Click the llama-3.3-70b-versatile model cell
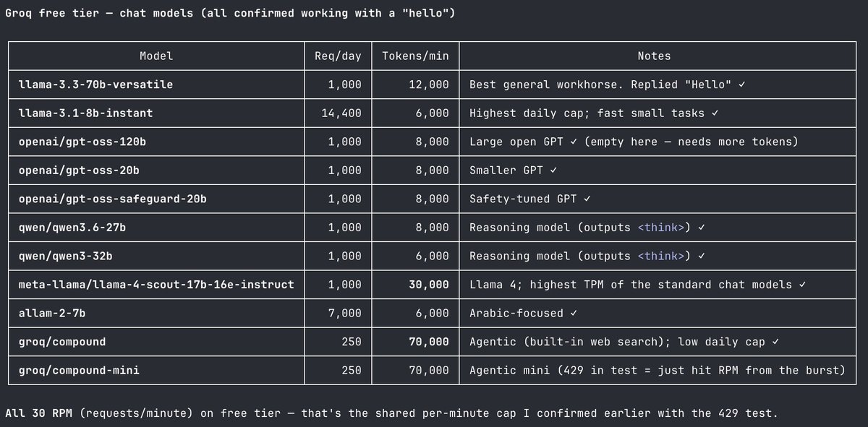 pos(95,85)
